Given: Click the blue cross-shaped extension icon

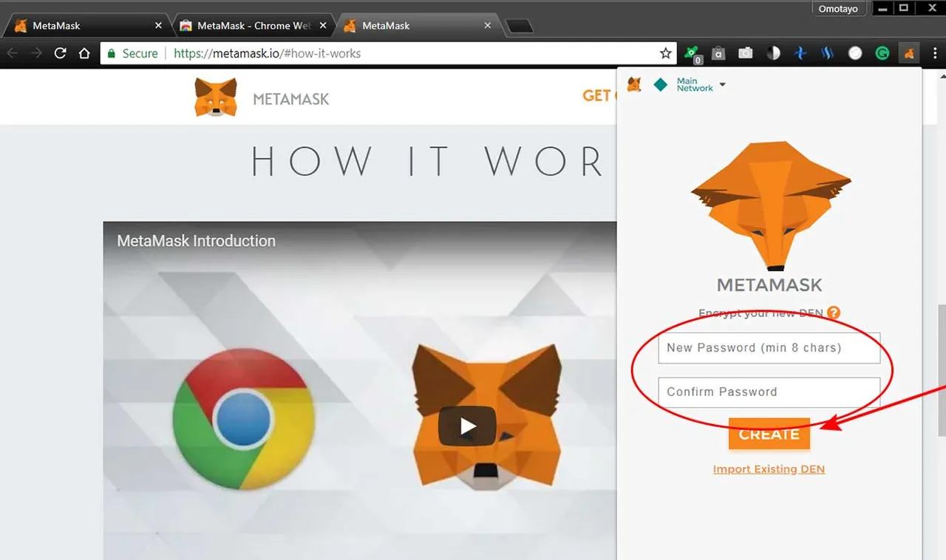Looking at the screenshot, I should tap(800, 53).
